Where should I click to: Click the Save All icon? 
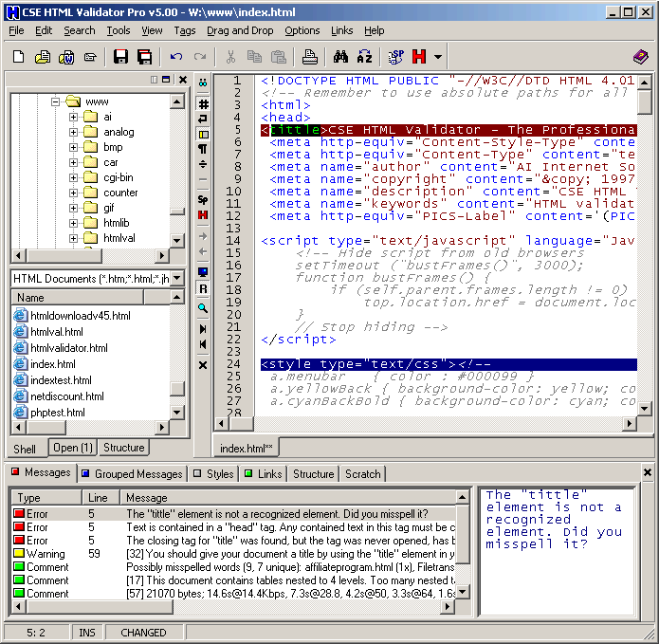[144, 56]
